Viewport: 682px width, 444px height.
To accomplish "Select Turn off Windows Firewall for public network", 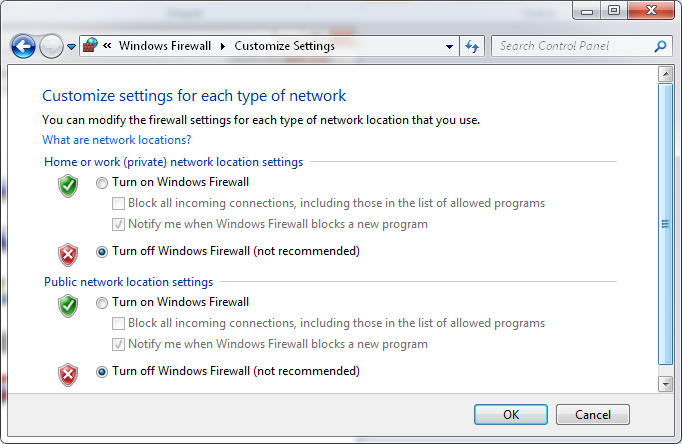I will 102,372.
